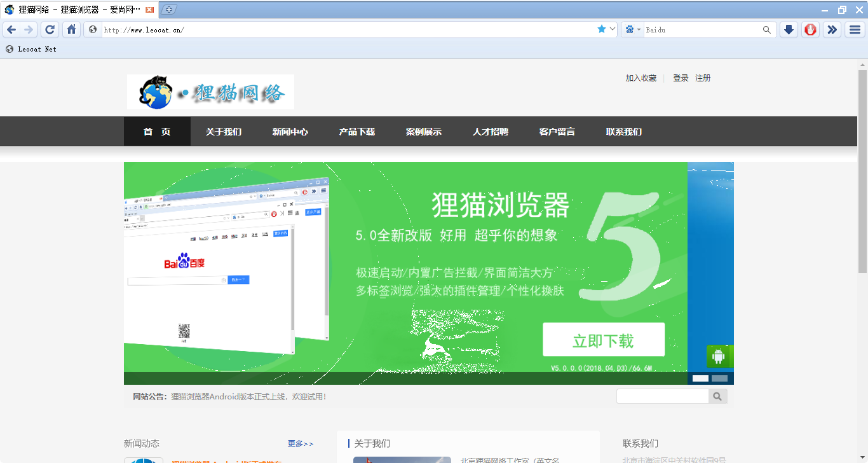Click the magnifier in the Baidu search box

(767, 30)
